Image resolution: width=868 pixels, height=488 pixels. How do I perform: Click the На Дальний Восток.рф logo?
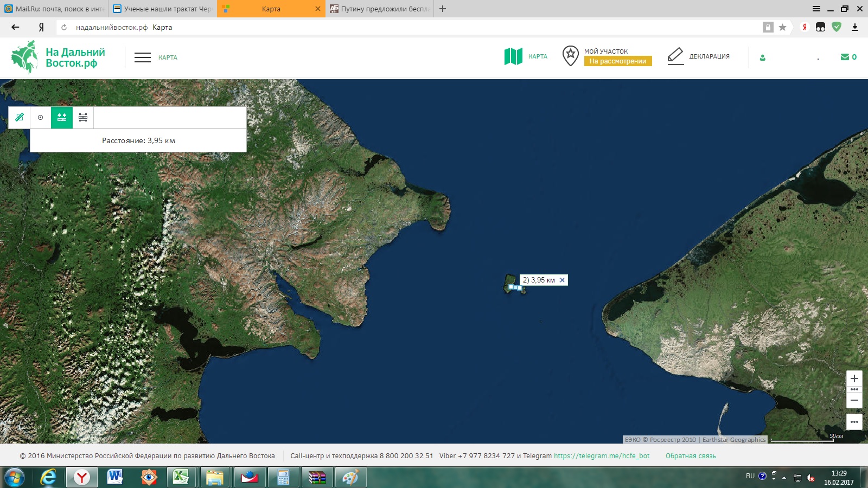(59, 57)
